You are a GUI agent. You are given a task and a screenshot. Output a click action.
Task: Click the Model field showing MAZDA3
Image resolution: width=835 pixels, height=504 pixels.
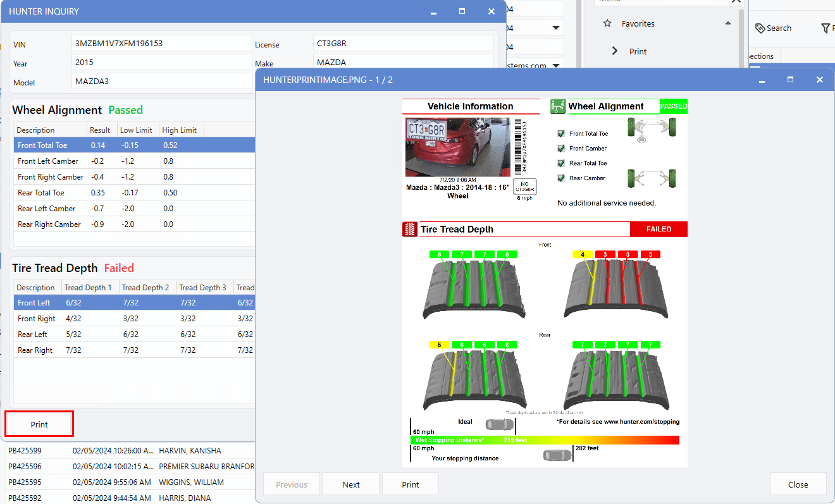(163, 82)
